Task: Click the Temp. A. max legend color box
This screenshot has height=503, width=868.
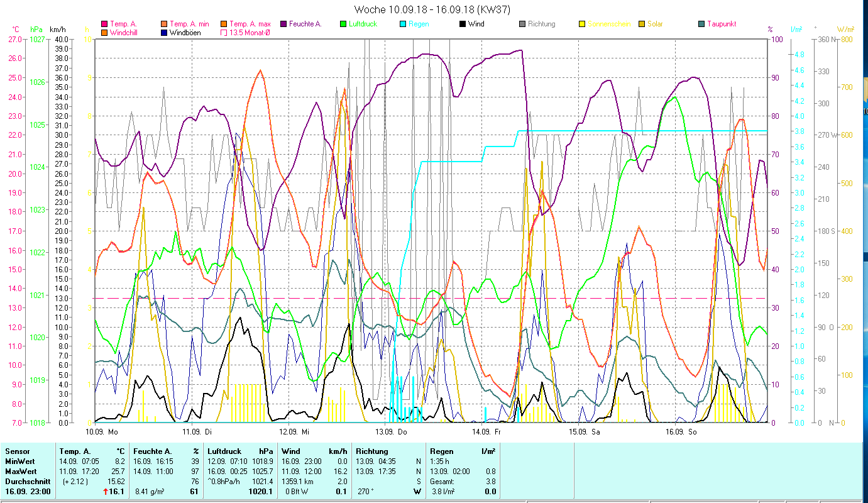Action: 224,25
